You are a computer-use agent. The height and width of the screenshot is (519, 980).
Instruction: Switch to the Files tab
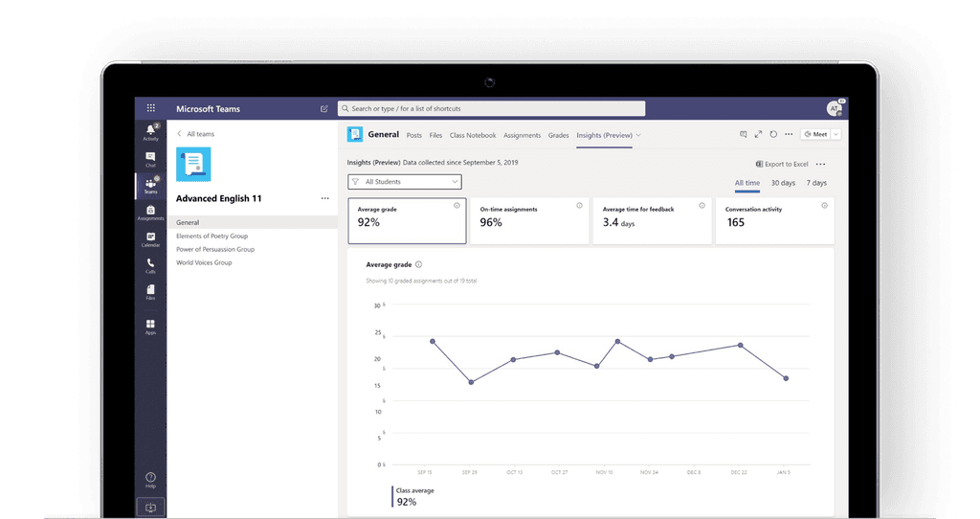(435, 135)
